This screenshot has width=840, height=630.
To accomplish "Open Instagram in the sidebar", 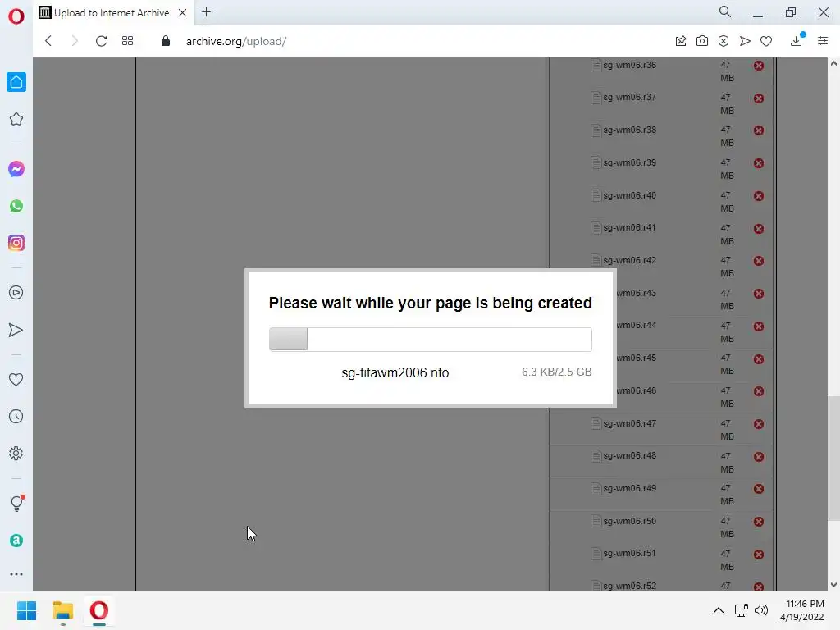I will pos(16,243).
